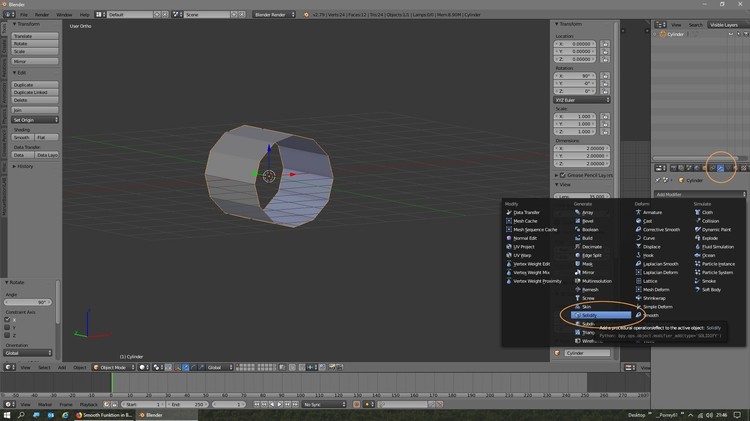Select the Data Transfer modifier
This screenshot has height=421, width=750.
[x=526, y=212]
